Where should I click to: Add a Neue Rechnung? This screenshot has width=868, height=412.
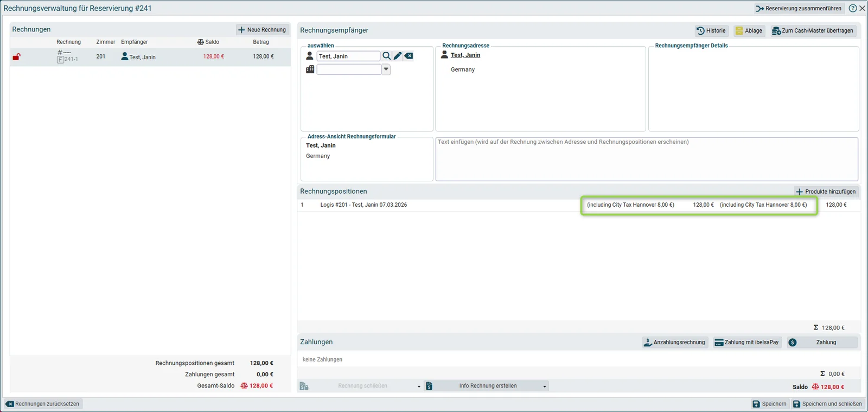(262, 30)
